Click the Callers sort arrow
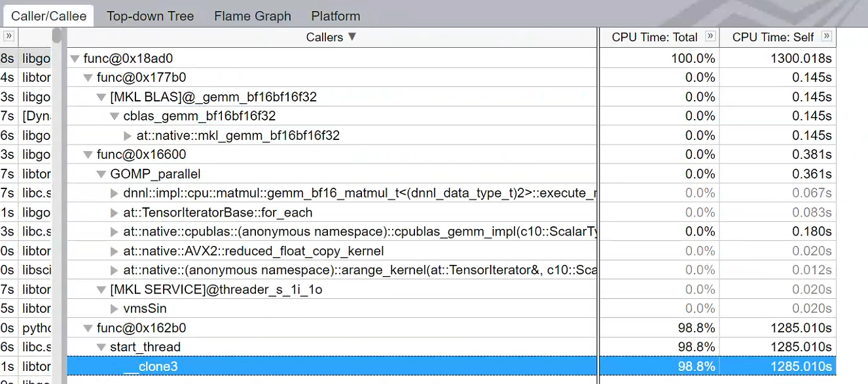The height and width of the screenshot is (384, 868). (x=352, y=37)
